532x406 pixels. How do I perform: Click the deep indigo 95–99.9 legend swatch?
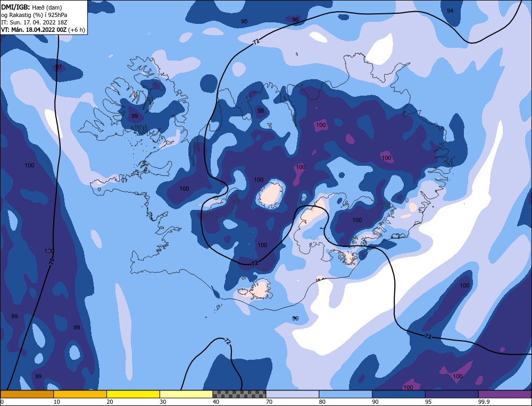452,394
